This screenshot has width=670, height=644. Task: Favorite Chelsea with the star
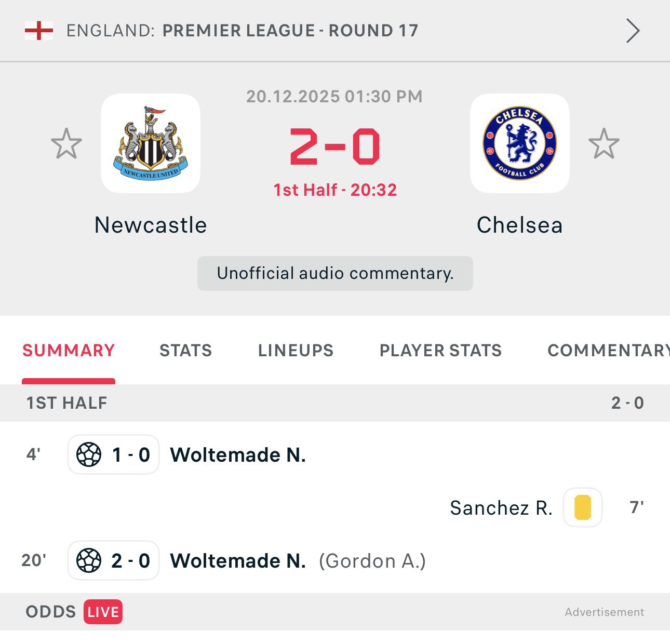click(604, 144)
